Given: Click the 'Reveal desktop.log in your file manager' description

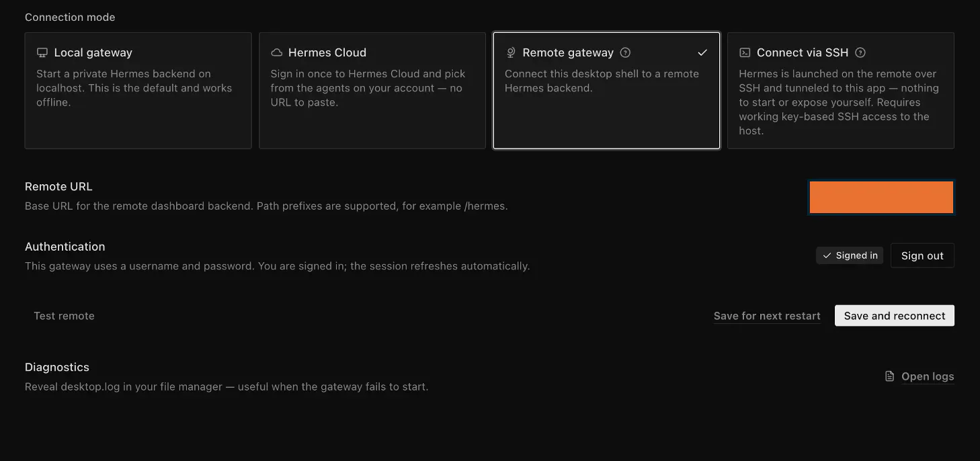Looking at the screenshot, I should tap(227, 387).
